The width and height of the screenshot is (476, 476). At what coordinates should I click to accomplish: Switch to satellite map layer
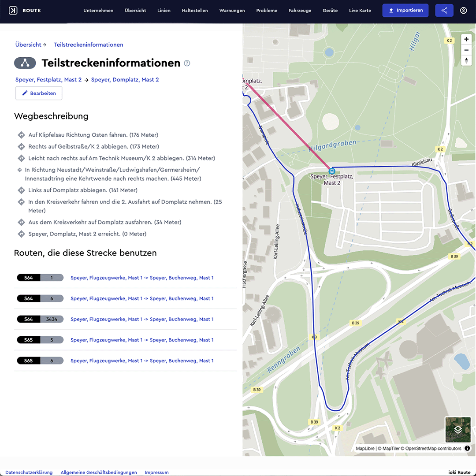457,429
